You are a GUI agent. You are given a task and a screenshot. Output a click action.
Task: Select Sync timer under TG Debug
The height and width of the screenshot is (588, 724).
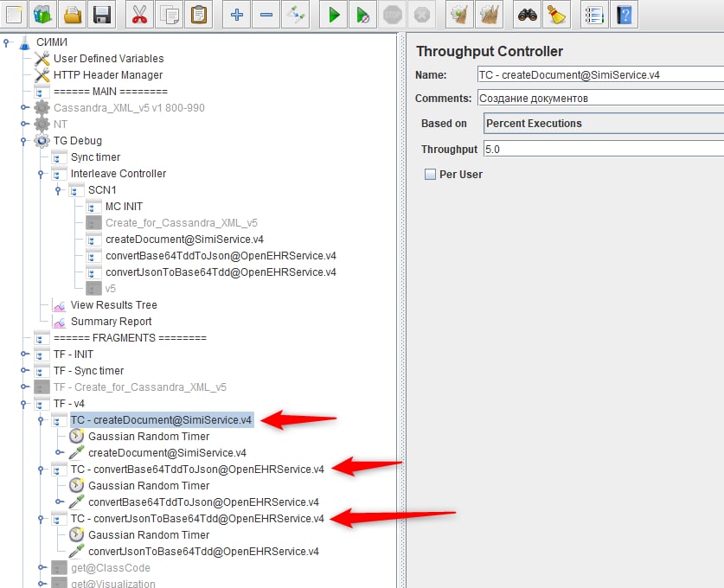pyautogui.click(x=95, y=157)
